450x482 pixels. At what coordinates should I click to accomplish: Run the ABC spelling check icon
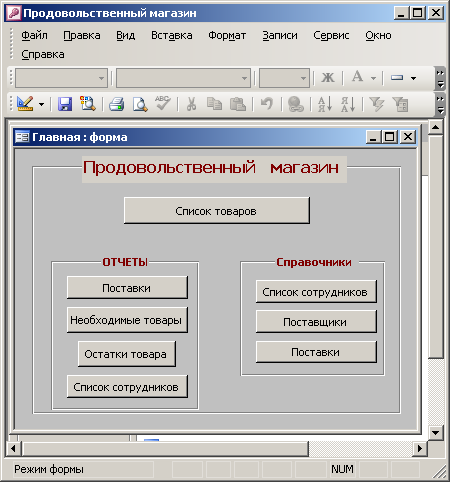[x=163, y=103]
